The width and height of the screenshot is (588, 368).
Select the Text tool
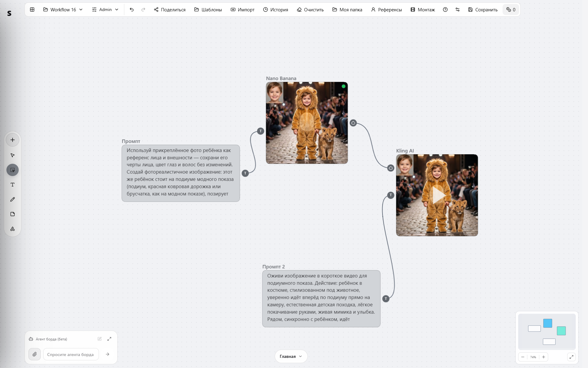(13, 185)
